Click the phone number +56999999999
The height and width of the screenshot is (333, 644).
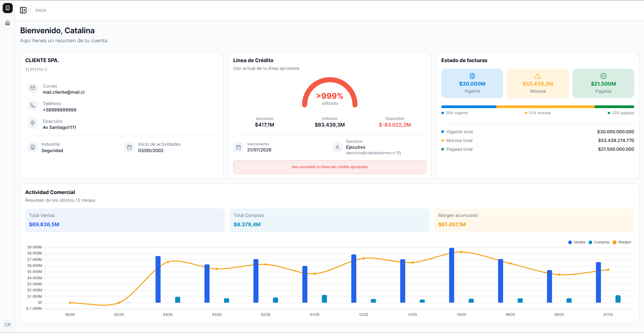60,110
